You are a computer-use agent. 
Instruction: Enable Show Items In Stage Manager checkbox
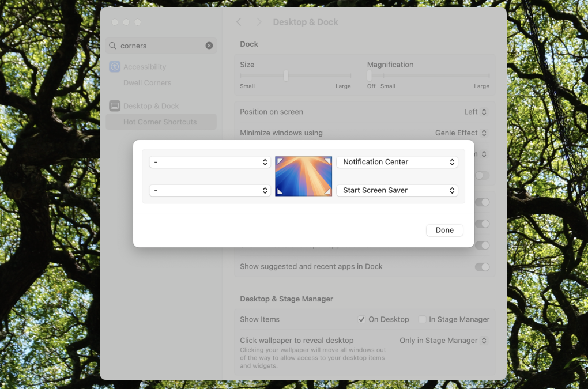pyautogui.click(x=422, y=319)
